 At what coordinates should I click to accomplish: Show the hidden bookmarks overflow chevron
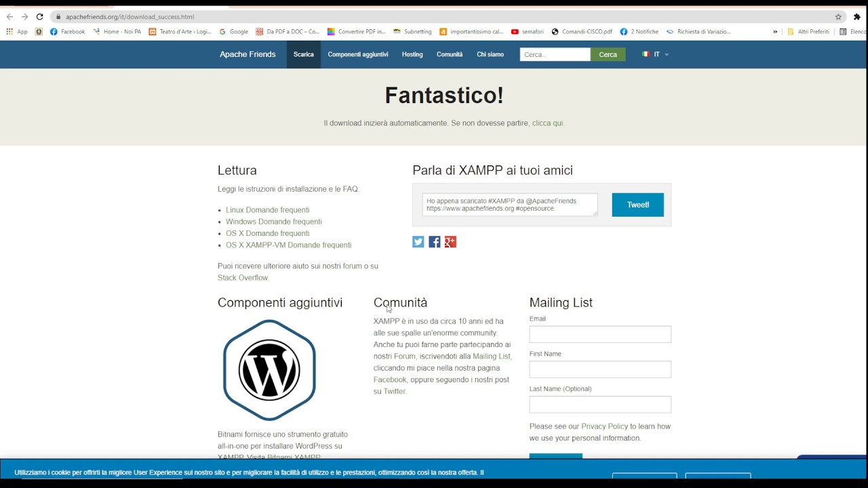point(775,32)
